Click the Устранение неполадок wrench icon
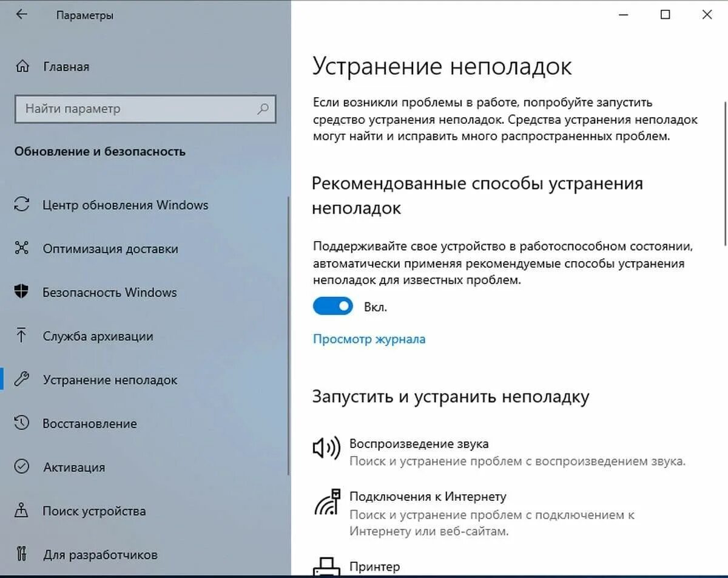 [22, 379]
